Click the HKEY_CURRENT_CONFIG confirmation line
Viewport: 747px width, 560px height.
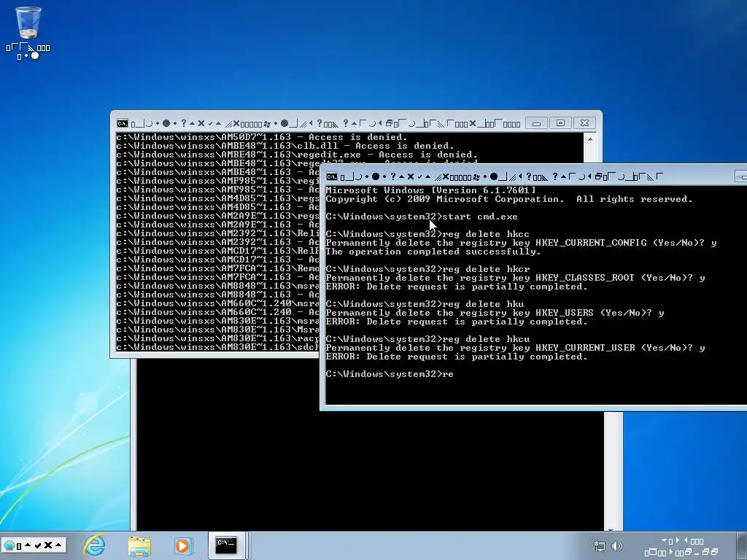(521, 243)
